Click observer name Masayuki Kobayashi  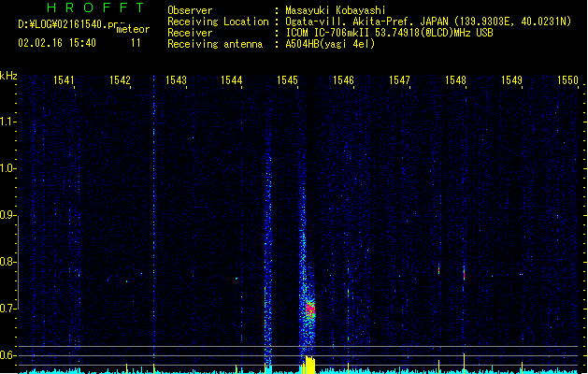pyautogui.click(x=336, y=10)
